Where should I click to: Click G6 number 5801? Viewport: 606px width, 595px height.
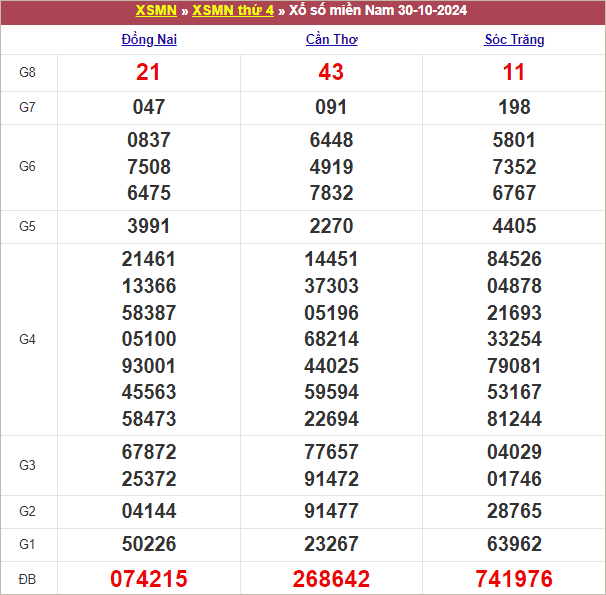click(514, 140)
